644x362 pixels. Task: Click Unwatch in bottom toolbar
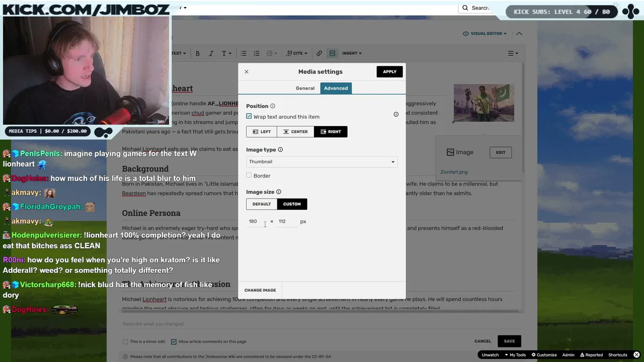pos(490,355)
